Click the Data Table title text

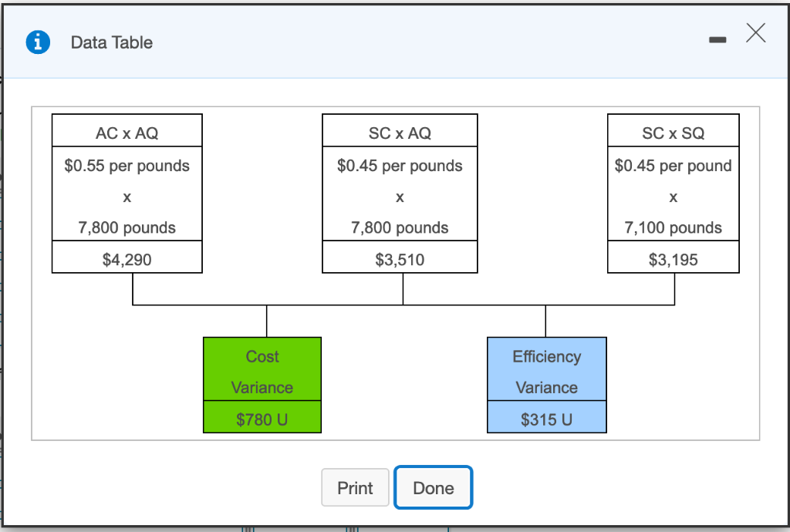[x=111, y=42]
